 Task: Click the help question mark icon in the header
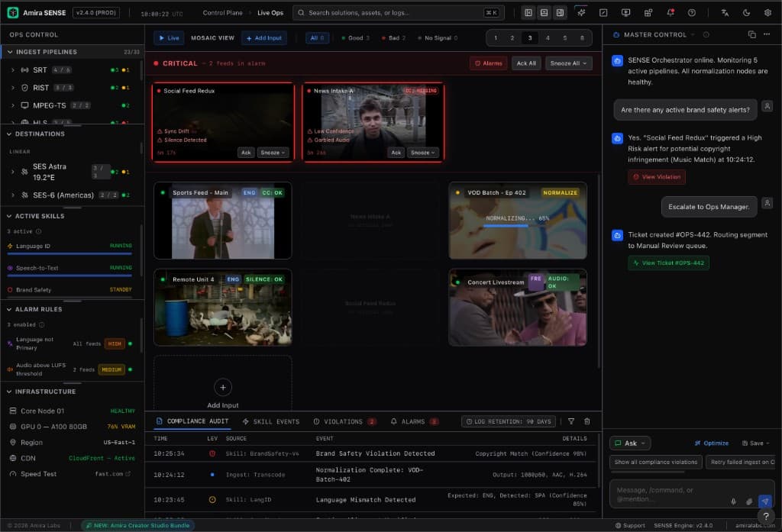[692, 12]
